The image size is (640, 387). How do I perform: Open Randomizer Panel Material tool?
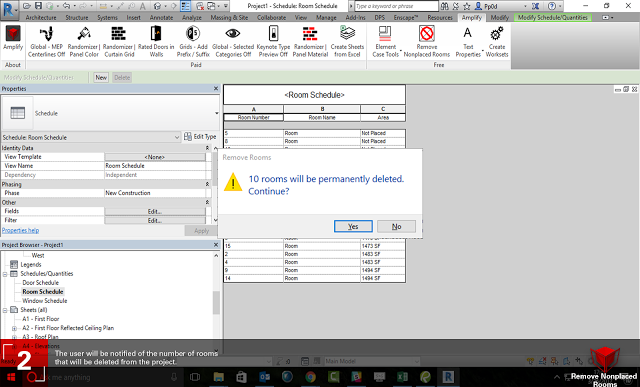[x=310, y=41]
